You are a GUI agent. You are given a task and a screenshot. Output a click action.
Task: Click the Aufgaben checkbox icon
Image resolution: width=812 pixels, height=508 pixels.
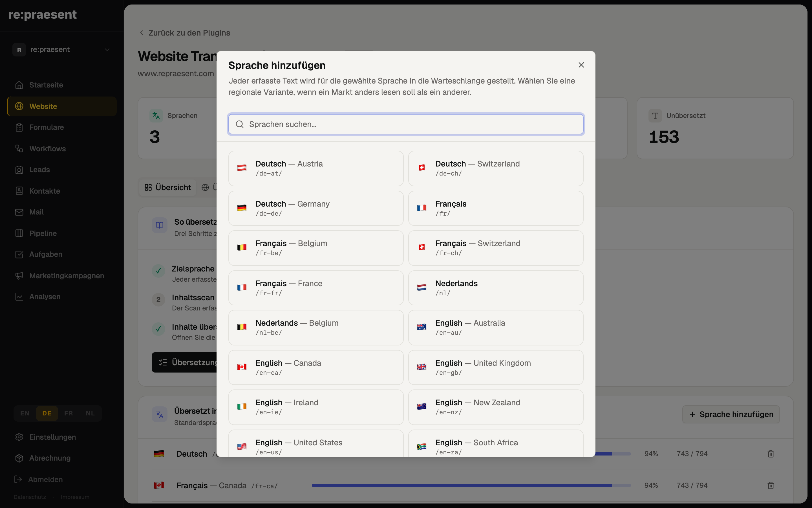coord(19,254)
